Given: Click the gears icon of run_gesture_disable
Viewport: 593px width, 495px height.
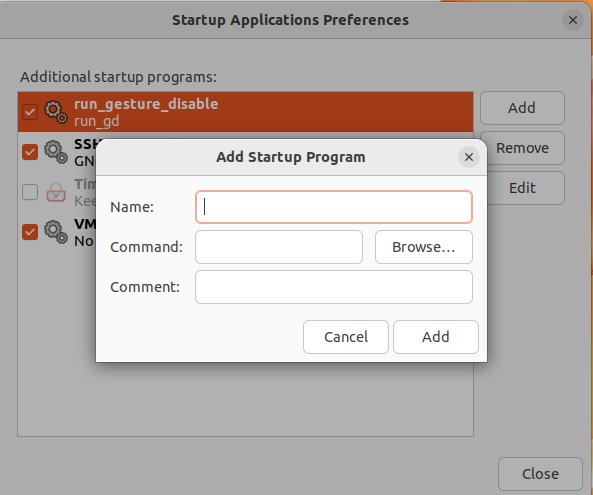Looking at the screenshot, I should [56, 112].
